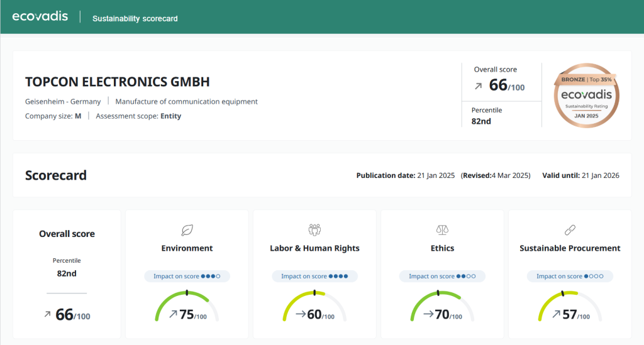Click the 60/100 Labor score value
644x345 pixels.
321,315
